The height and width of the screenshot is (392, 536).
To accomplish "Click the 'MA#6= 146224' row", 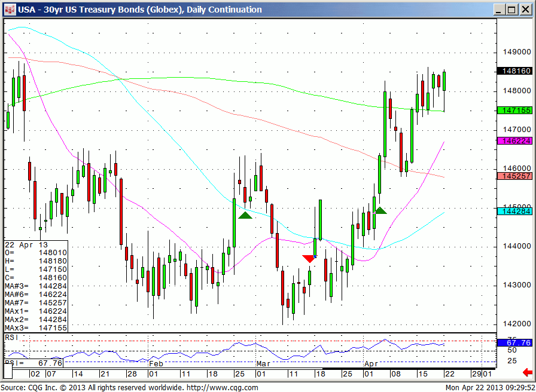I will click(36, 295).
